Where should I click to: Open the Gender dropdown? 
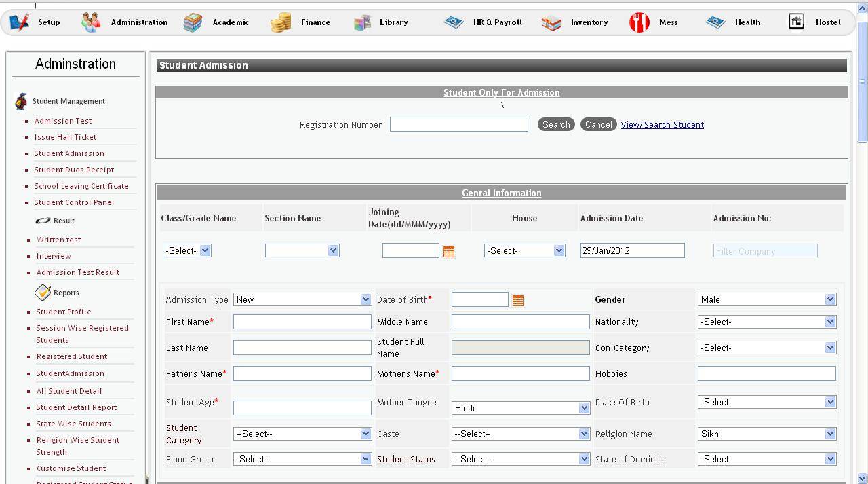(767, 299)
